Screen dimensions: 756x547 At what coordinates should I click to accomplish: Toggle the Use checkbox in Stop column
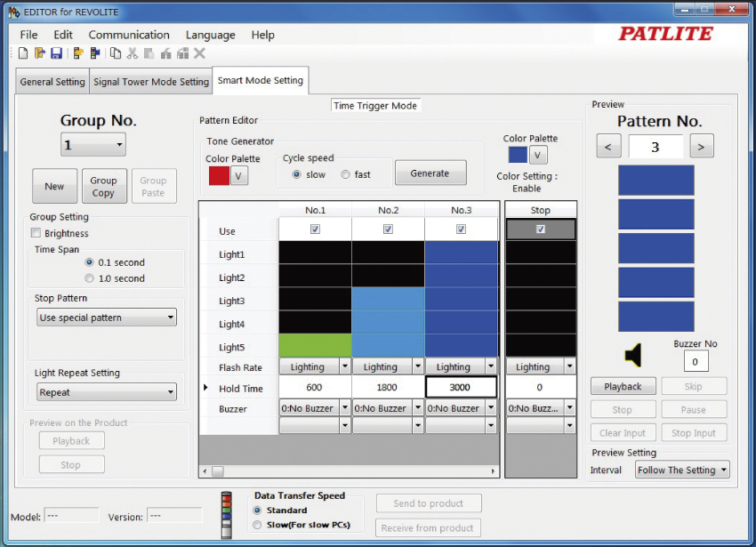tap(541, 229)
